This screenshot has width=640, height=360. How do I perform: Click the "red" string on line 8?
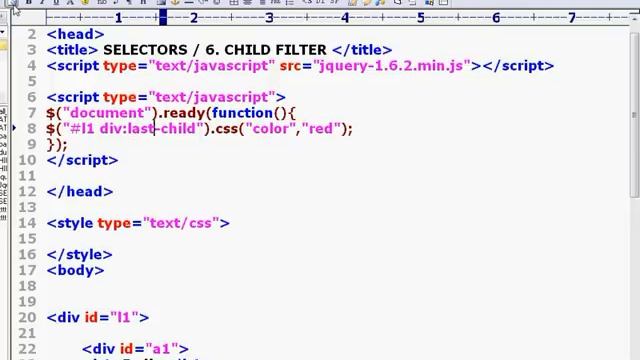(x=321, y=129)
